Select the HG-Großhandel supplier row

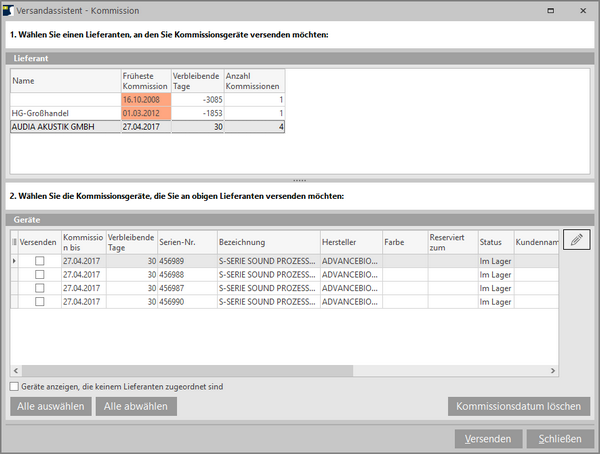[x=65, y=113]
